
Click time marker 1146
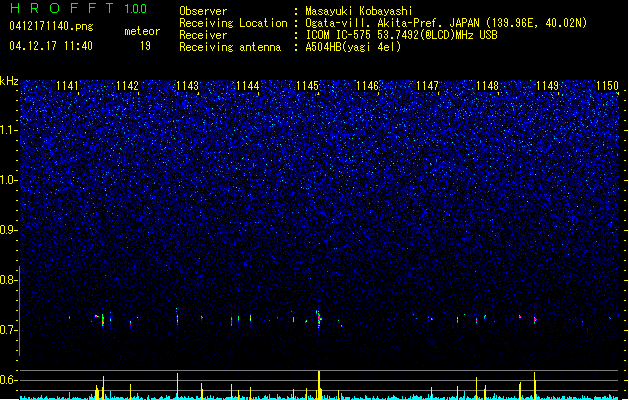[367, 86]
